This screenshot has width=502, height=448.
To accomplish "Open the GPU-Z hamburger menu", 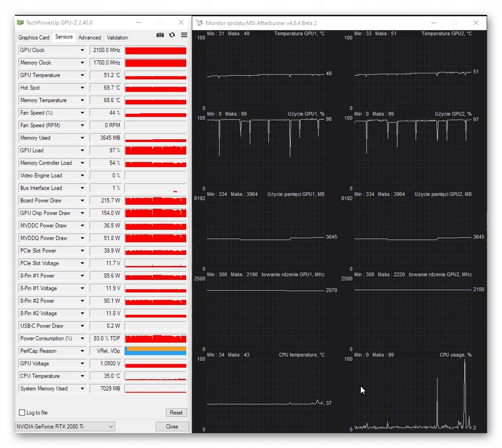I will 184,35.
